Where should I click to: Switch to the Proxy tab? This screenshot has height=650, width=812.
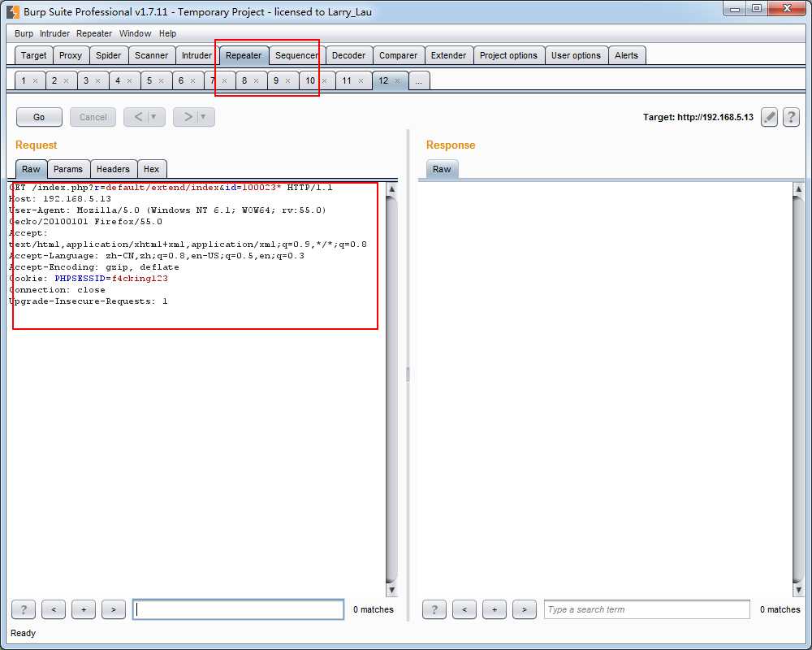tap(71, 55)
